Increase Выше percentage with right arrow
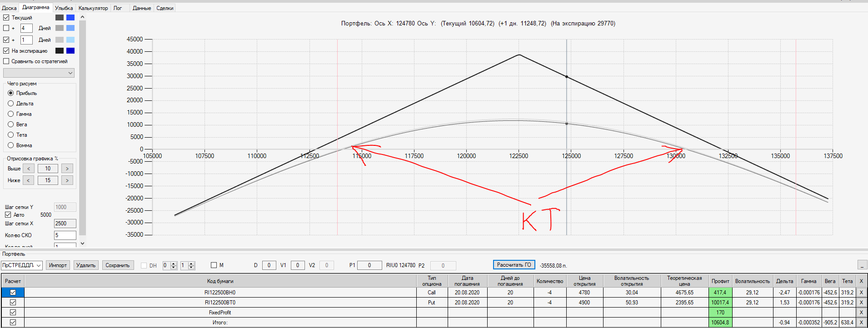The height and width of the screenshot is (328, 868). pyautogui.click(x=67, y=169)
